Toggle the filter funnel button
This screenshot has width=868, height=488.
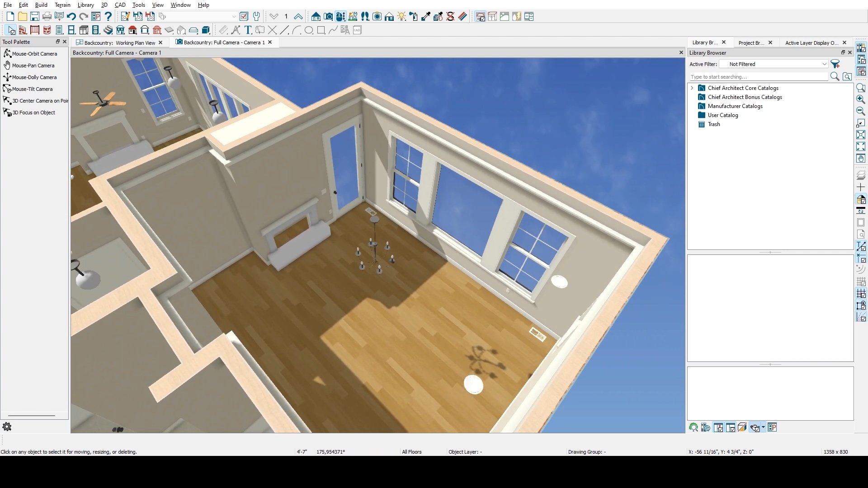[x=835, y=64]
